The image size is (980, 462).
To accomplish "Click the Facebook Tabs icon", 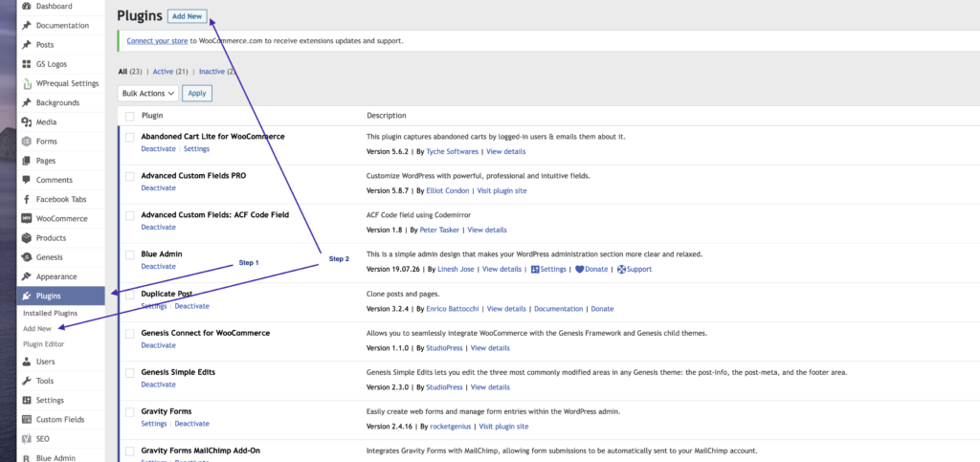I will point(26,200).
